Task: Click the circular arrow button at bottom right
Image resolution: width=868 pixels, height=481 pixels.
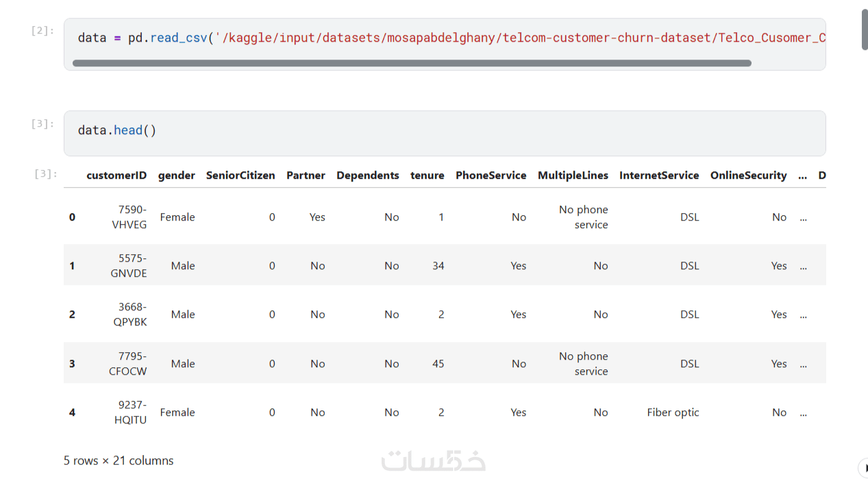Action: click(x=863, y=468)
